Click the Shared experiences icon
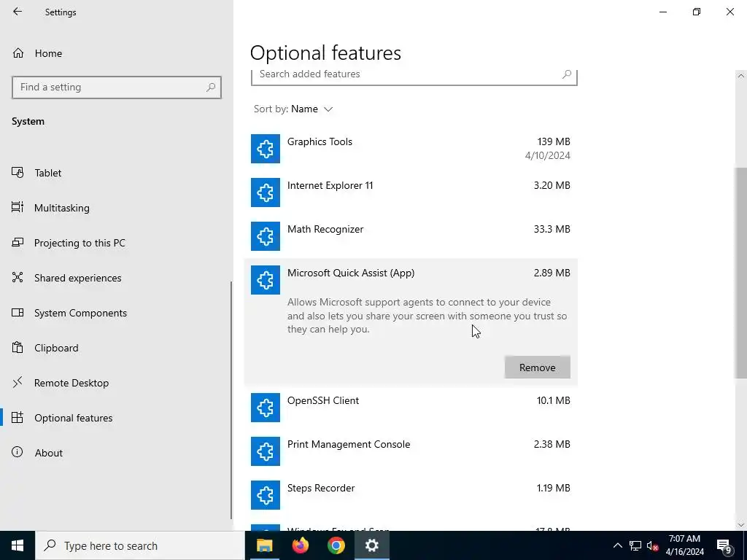 [x=18, y=277]
